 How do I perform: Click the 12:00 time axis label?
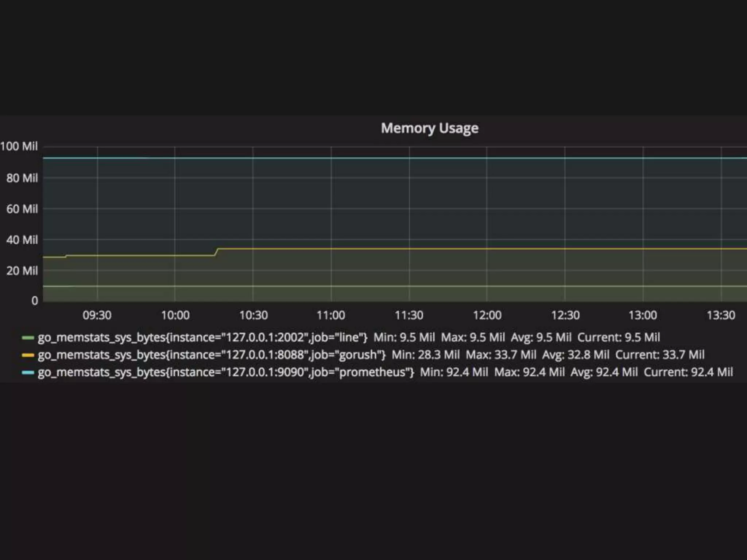[x=487, y=315]
